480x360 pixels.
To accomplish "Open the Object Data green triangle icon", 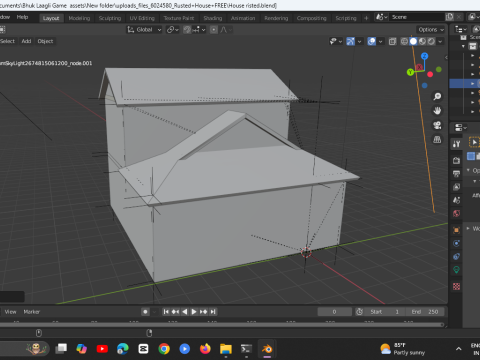I will coord(456,270).
